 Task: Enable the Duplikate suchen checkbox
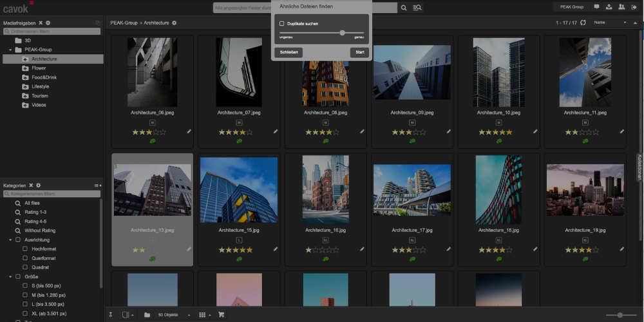[282, 23]
